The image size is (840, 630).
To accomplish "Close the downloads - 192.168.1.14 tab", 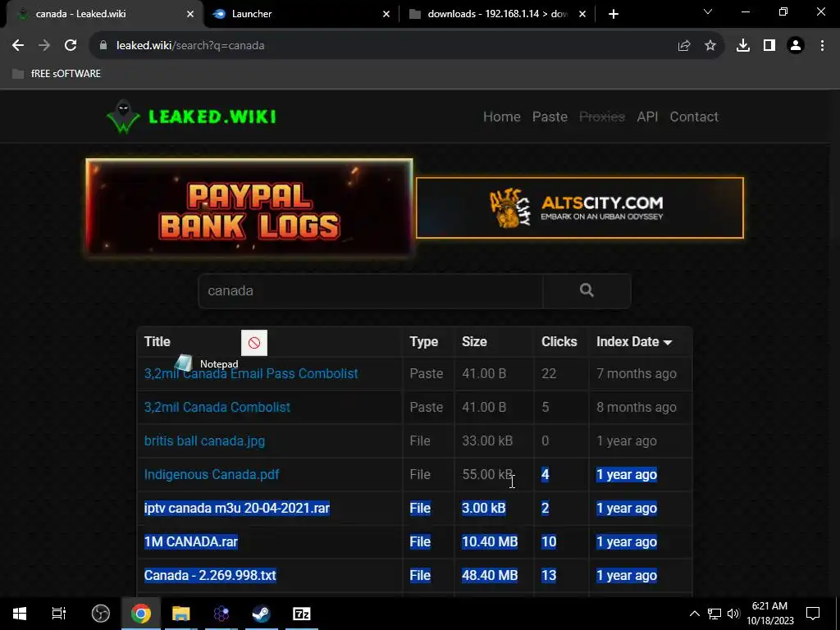I will point(582,15).
